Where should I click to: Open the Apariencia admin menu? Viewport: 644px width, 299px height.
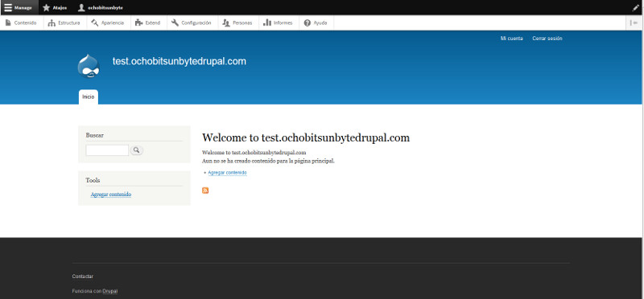click(x=108, y=23)
